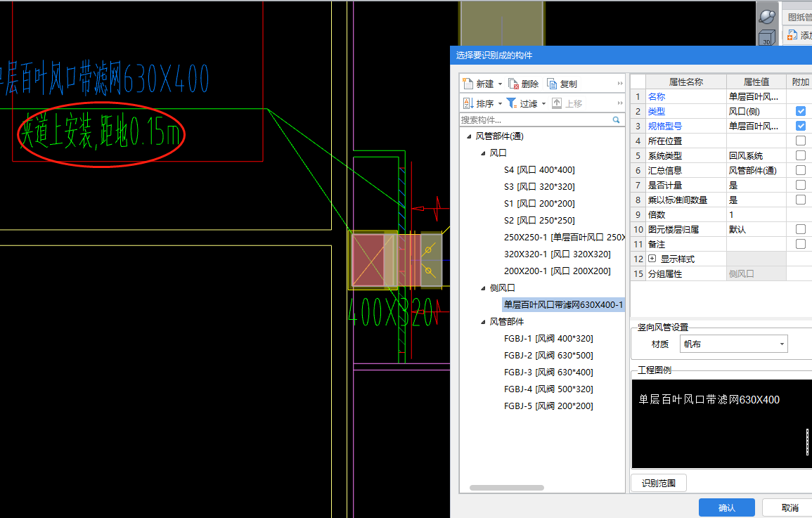Click the 属性名称 column header
The image size is (812, 518).
[685, 82]
